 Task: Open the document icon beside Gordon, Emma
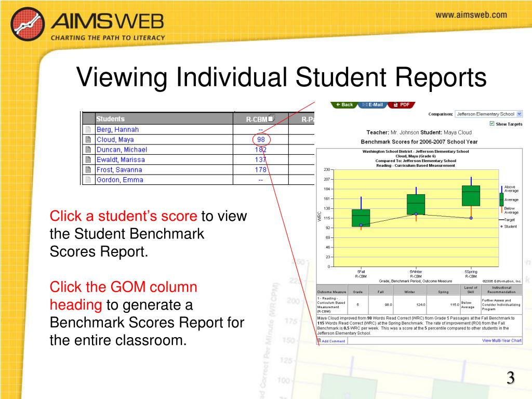click(x=88, y=180)
